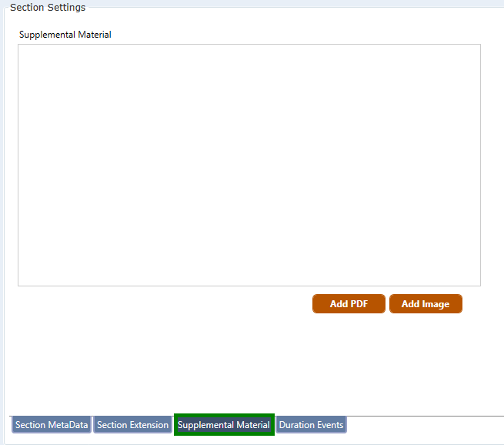Attach a new image to supplemental material

pos(426,304)
